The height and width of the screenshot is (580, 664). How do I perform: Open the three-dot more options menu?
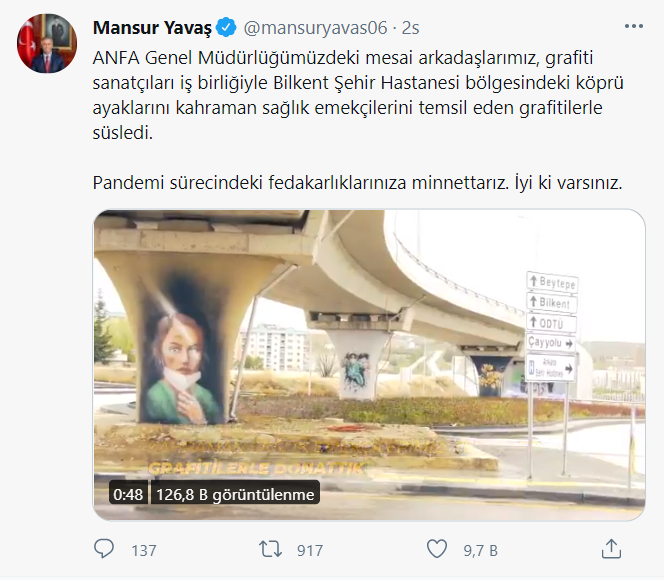634,27
